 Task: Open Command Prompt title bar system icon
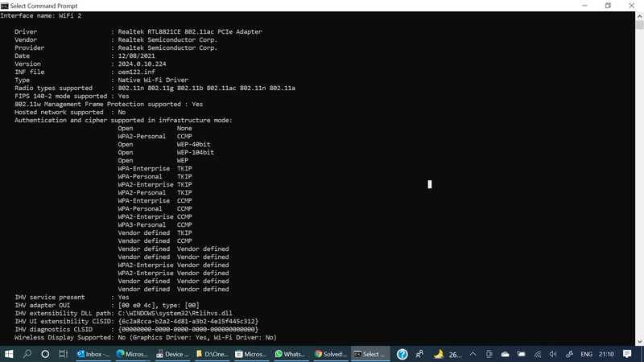pyautogui.click(x=5, y=6)
